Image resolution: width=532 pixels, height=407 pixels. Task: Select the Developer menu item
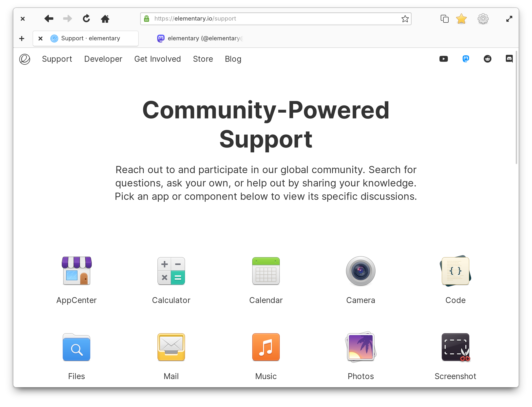(103, 59)
